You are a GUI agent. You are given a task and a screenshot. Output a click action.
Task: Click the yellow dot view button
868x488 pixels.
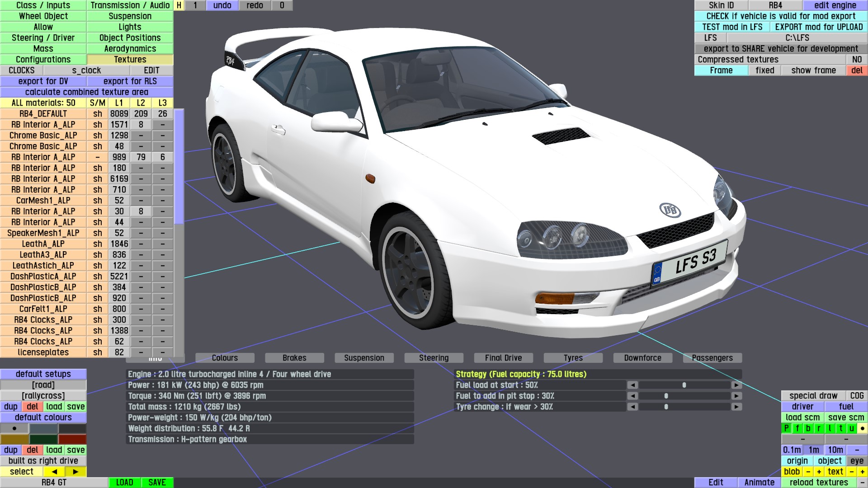[x=863, y=428]
